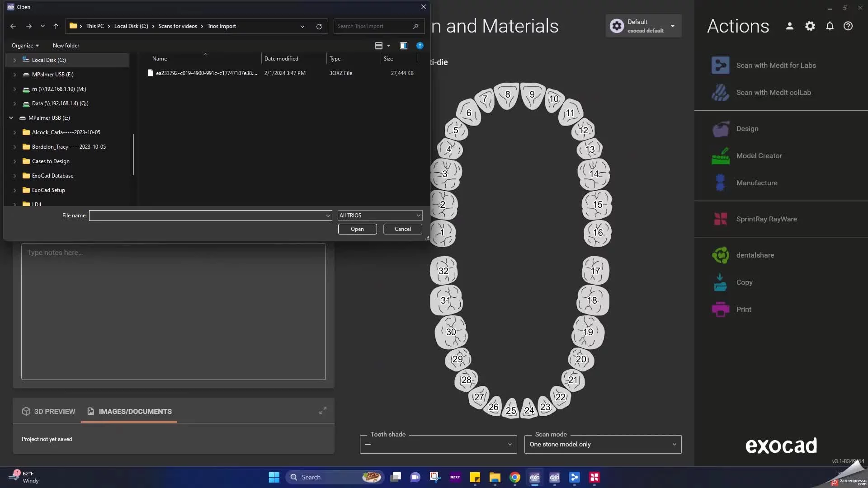Open the view options dropdown in dialog

389,46
